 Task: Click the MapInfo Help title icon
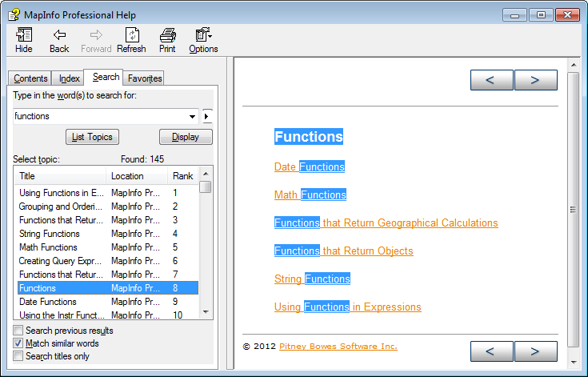click(14, 15)
